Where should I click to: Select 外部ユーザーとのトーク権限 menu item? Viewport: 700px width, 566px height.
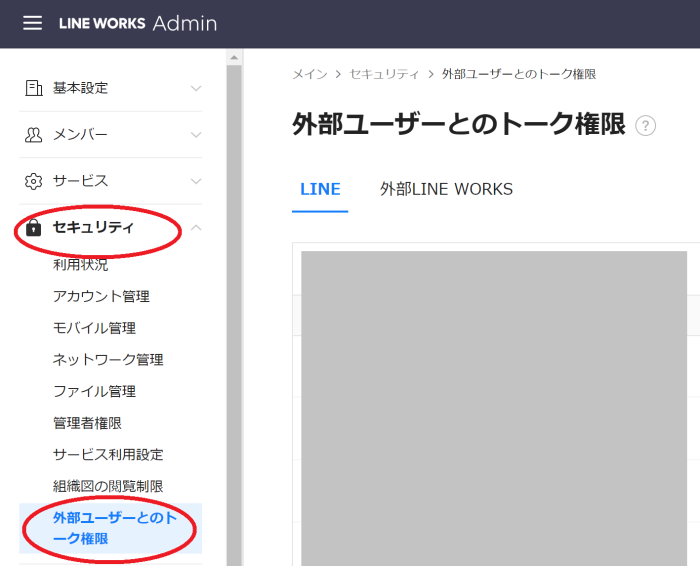111,529
